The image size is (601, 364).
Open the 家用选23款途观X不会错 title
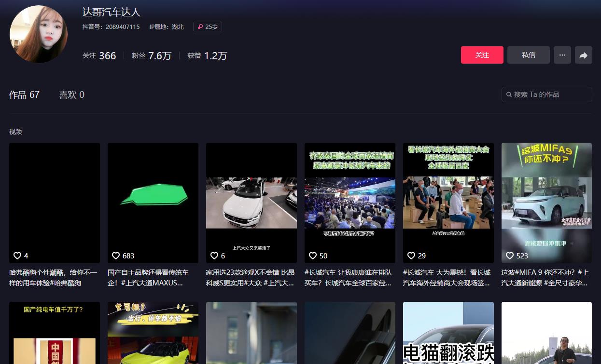pos(251,278)
